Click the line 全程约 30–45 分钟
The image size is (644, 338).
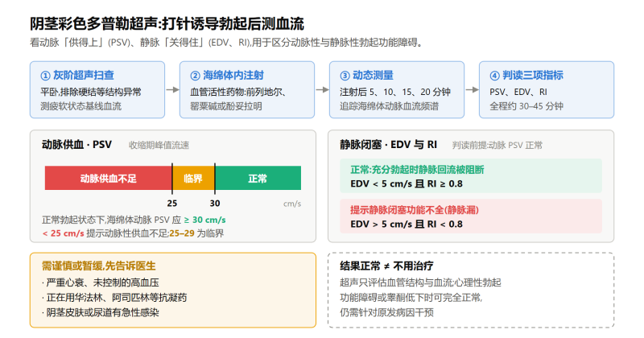point(526,106)
